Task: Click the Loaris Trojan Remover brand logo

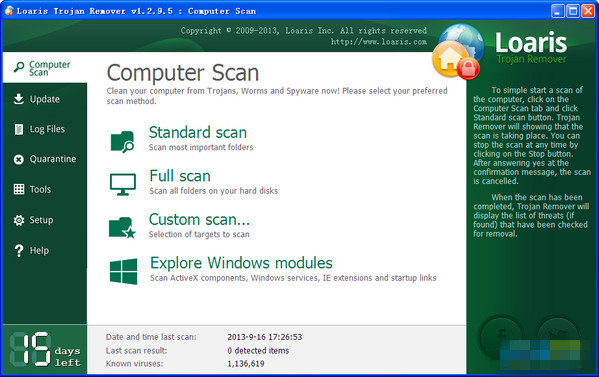Action: (531, 48)
